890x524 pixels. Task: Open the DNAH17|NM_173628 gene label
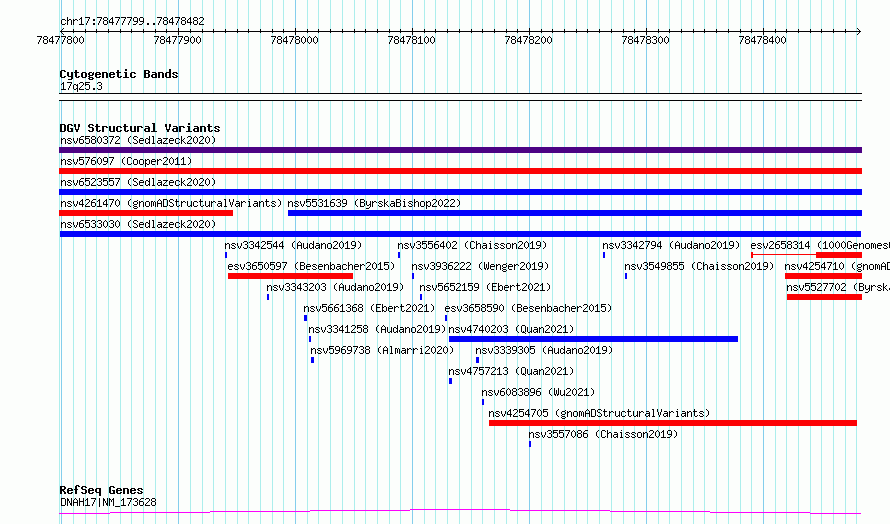[108, 502]
